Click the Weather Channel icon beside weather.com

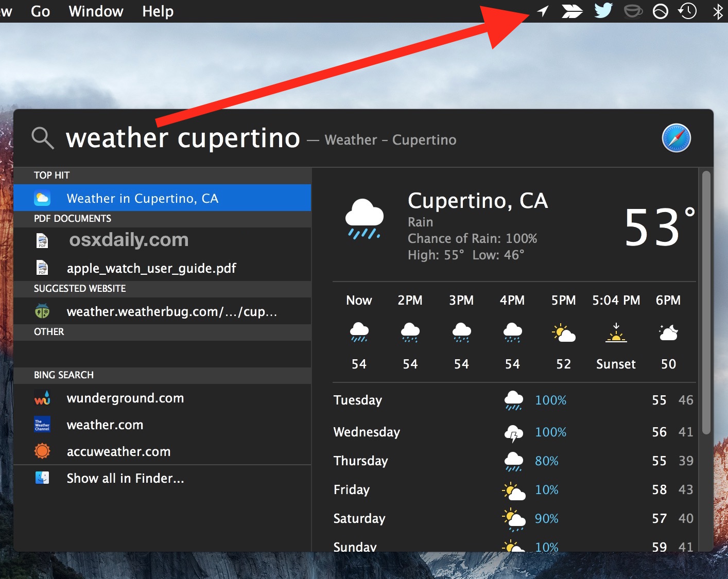click(x=42, y=424)
